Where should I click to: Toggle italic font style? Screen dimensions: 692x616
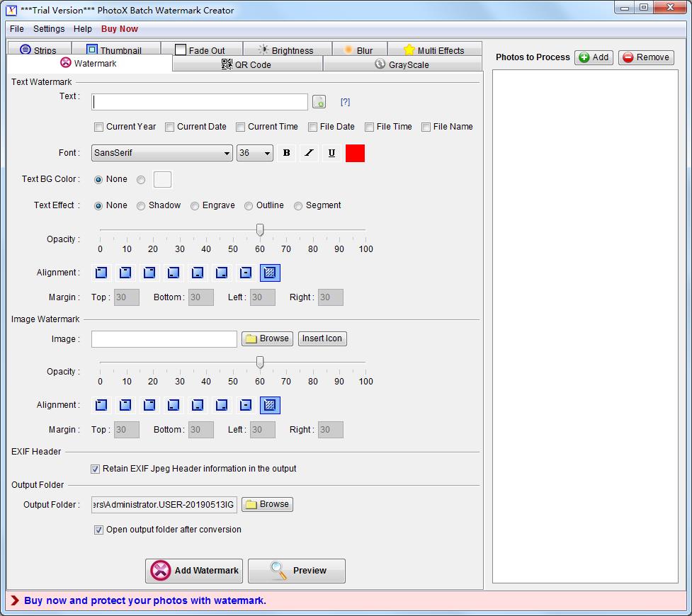309,153
